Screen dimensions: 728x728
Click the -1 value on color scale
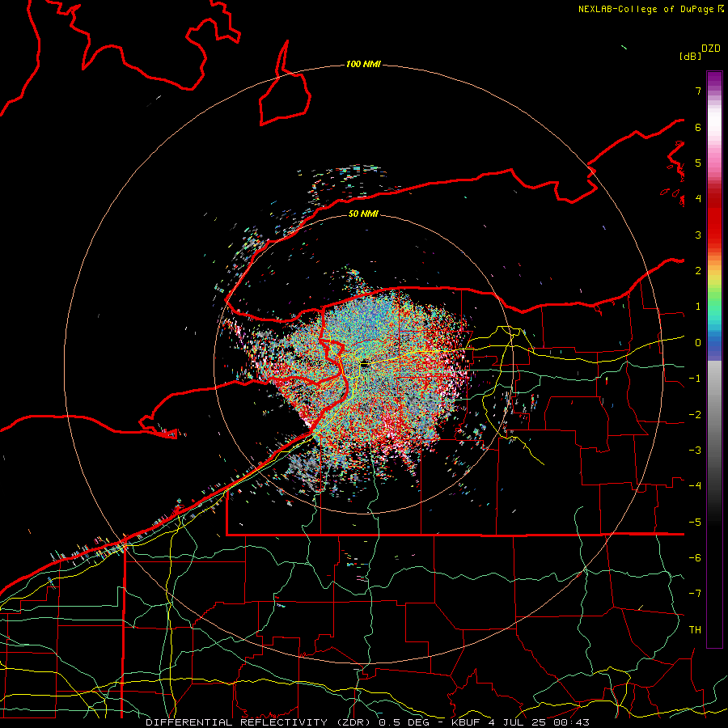coord(695,379)
